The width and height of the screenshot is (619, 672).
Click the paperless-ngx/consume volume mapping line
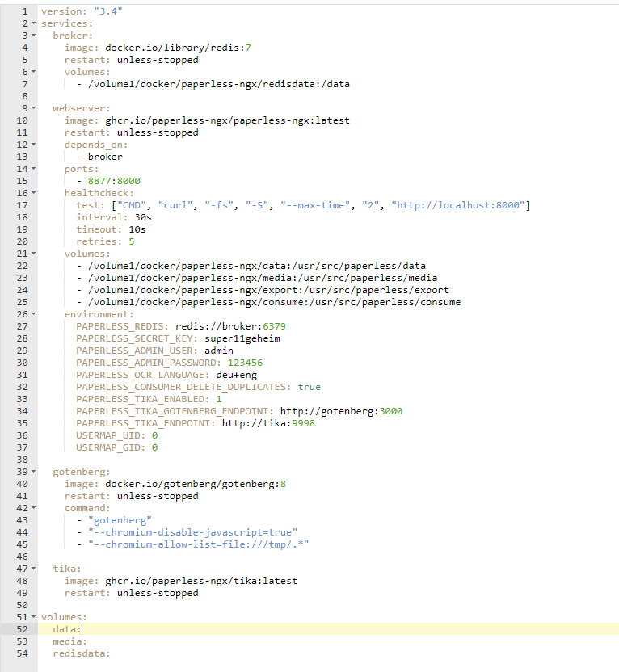[275, 302]
